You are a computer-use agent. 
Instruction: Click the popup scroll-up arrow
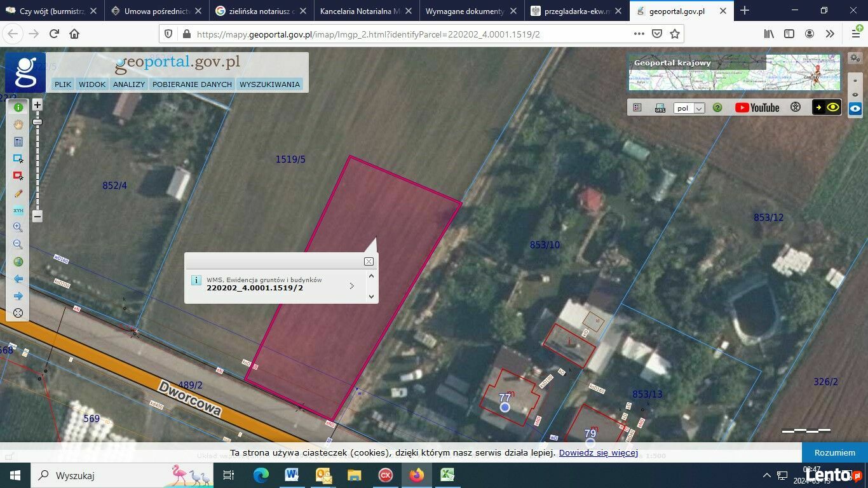(371, 276)
